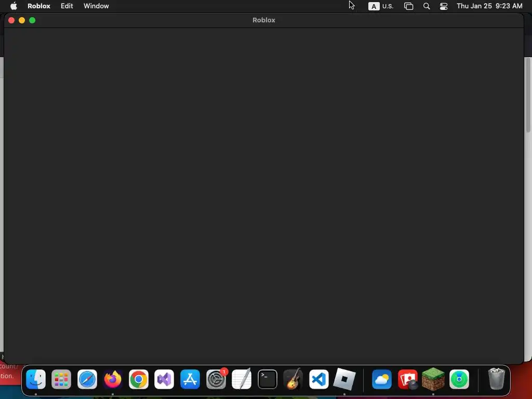532x399 pixels.
Task: Open Visual Studio from the dock
Action: click(164, 379)
